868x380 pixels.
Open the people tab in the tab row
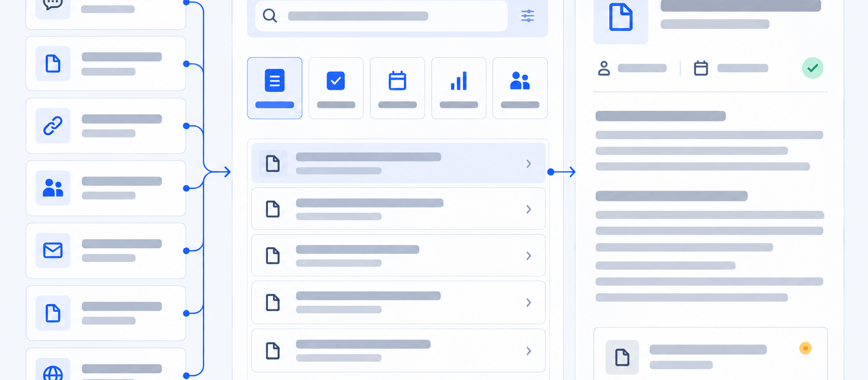(x=520, y=88)
